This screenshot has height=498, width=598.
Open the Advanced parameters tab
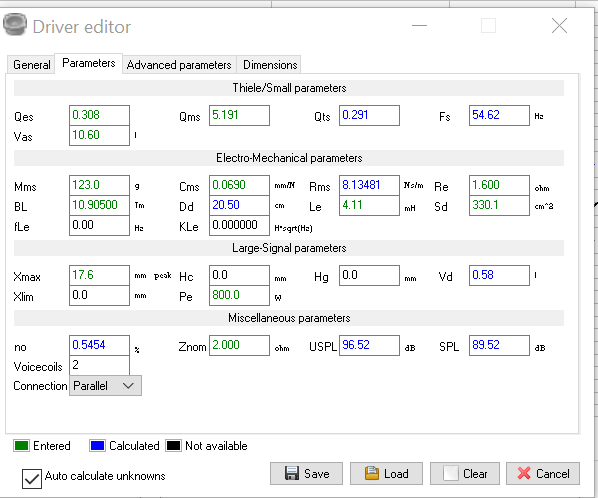pos(179,64)
